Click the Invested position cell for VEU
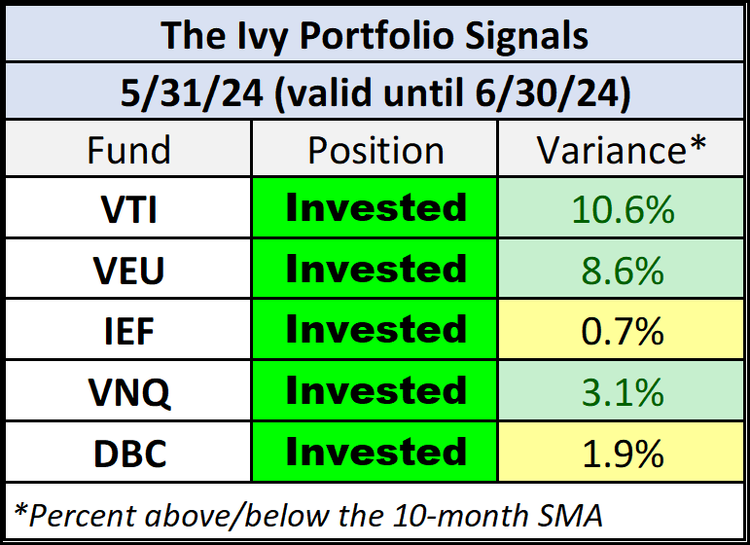Screen dimensions: 750x545 [x=376, y=270]
